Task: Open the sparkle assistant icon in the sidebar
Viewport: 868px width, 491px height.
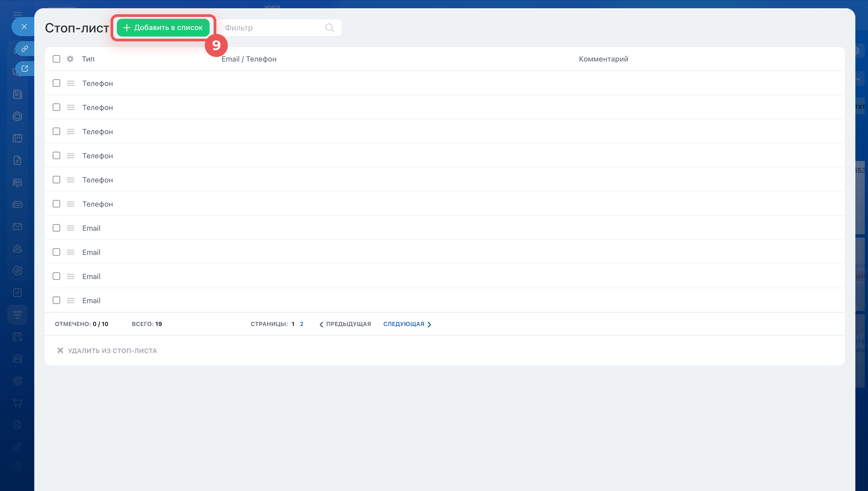Action: click(18, 270)
